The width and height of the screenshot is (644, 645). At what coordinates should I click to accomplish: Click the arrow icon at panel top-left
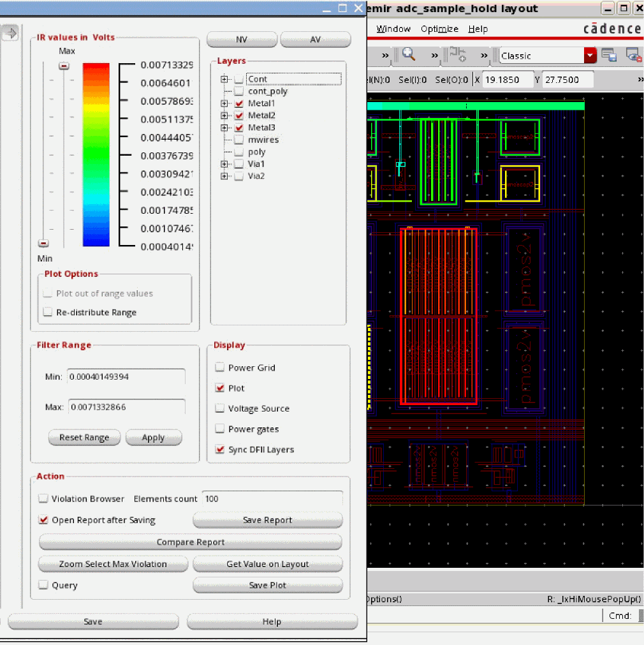(10, 33)
